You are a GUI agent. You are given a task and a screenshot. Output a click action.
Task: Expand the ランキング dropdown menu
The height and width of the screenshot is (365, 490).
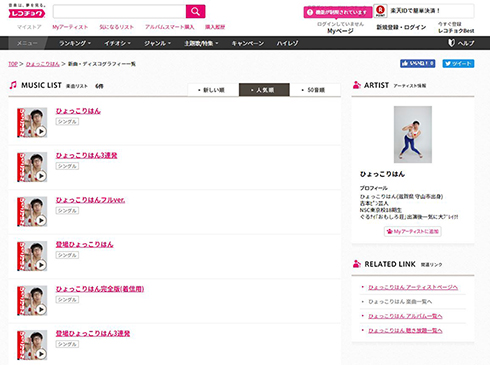75,43
